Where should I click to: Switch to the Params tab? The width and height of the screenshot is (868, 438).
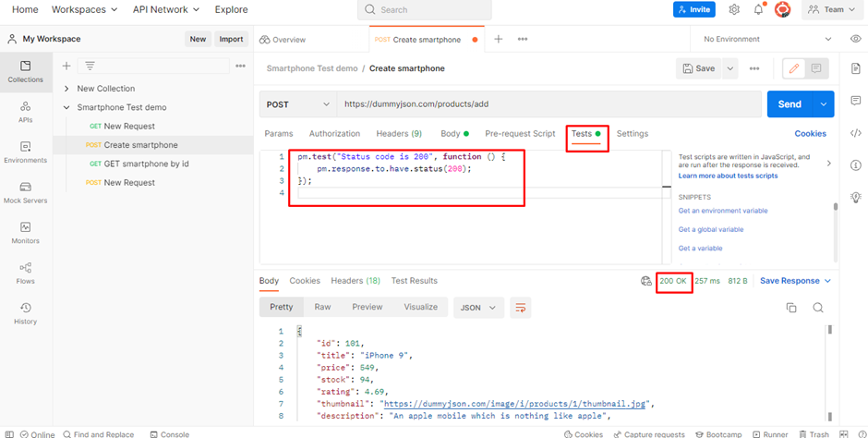click(x=279, y=133)
